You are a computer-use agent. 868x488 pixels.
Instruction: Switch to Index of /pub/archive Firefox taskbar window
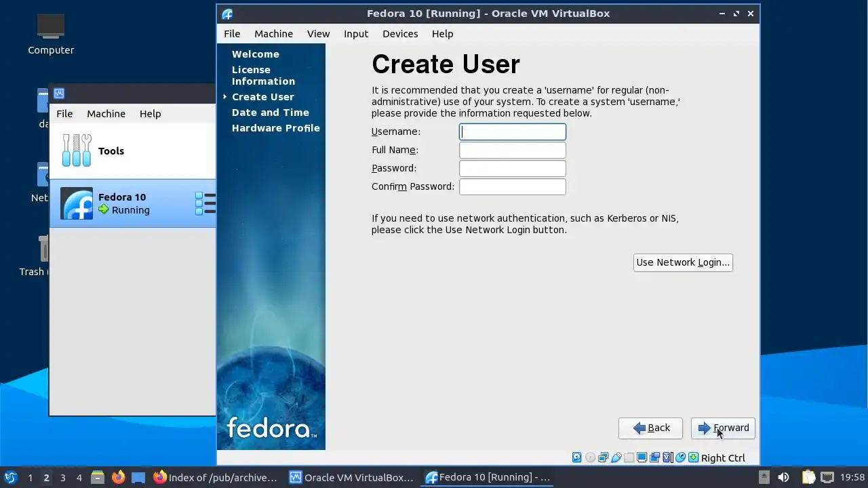point(216,477)
